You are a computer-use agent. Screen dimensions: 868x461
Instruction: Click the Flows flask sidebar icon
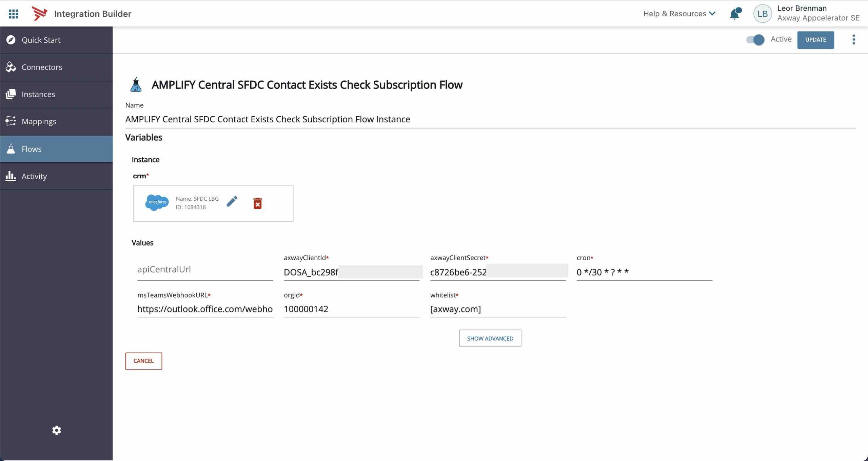11,149
